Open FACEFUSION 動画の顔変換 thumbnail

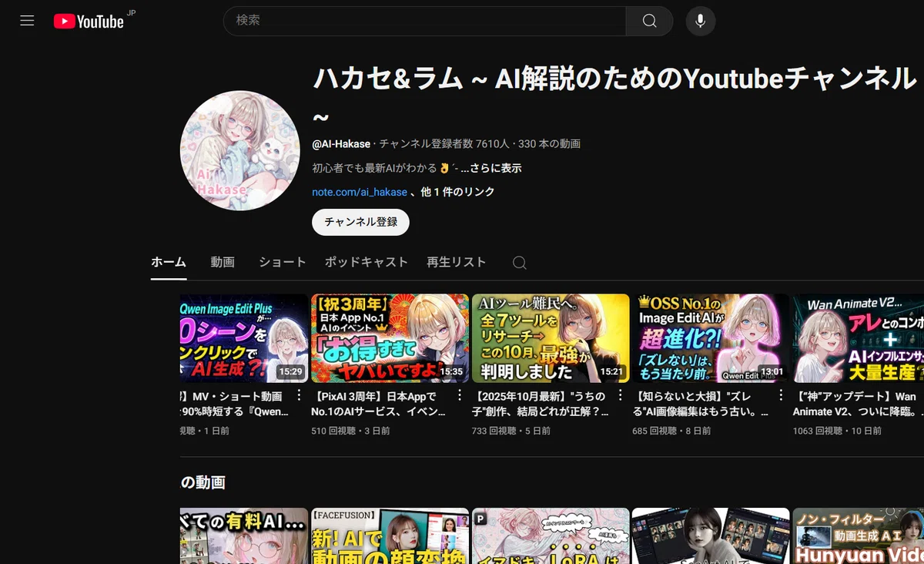(x=390, y=535)
